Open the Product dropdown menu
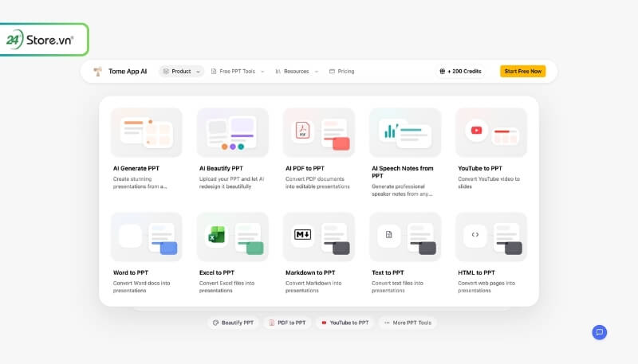 (x=182, y=72)
